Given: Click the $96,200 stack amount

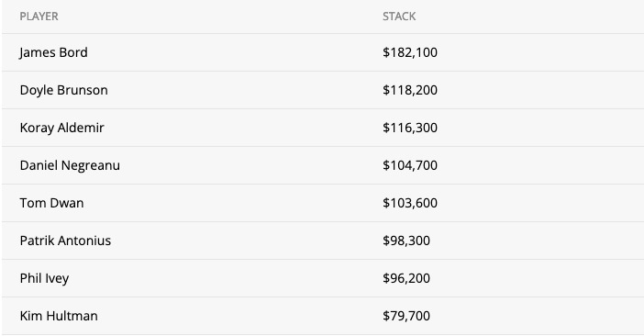Looking at the screenshot, I should point(406,278).
